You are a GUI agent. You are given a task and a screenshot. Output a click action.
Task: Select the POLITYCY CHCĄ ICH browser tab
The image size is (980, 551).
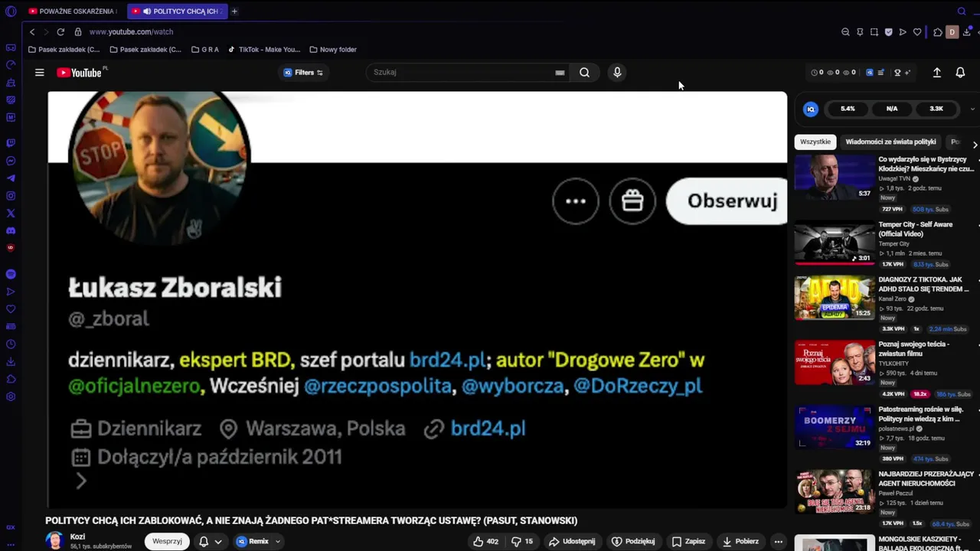pos(177,11)
